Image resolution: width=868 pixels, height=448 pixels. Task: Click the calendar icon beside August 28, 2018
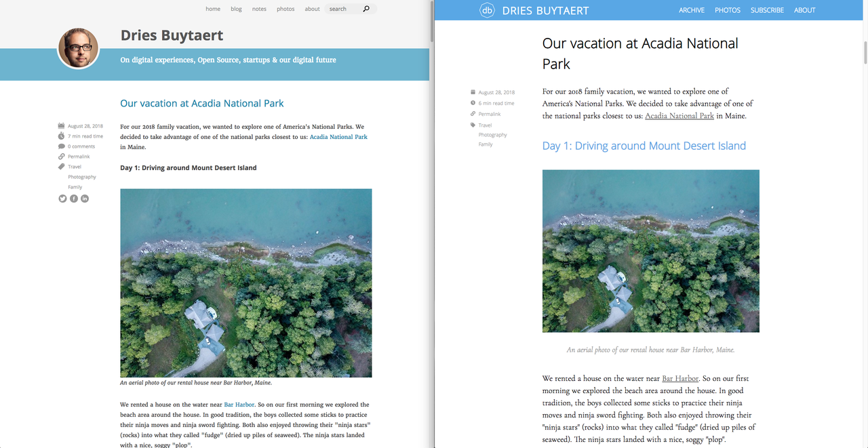click(60, 125)
